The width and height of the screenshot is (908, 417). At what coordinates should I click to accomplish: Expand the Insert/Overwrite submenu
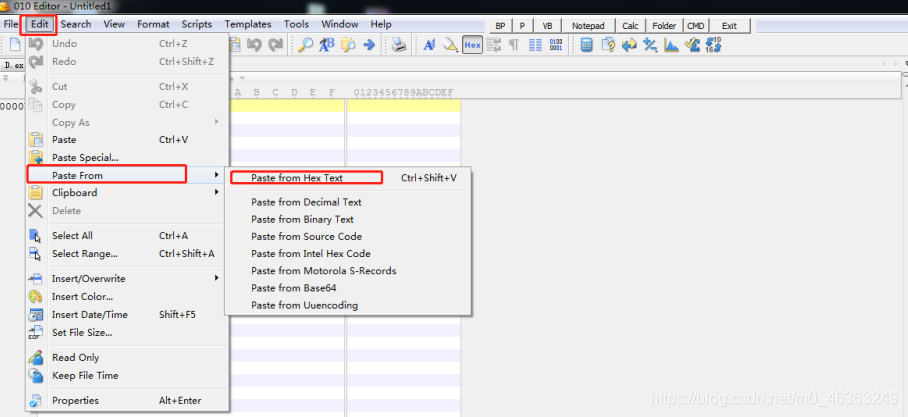(x=127, y=278)
